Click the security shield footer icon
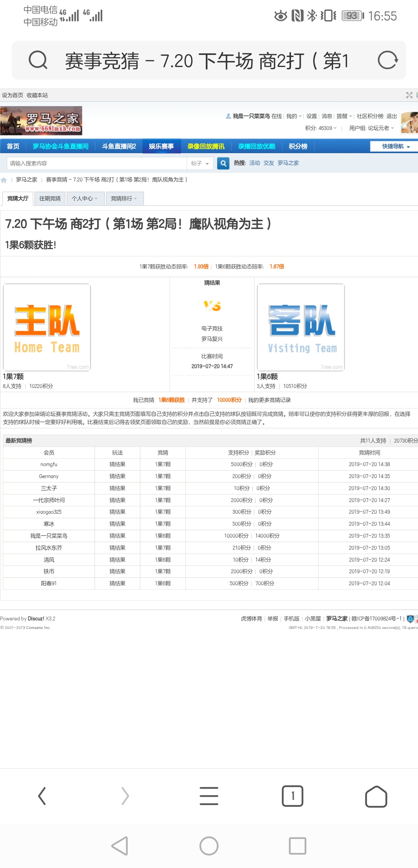The image size is (418, 868). point(410,619)
